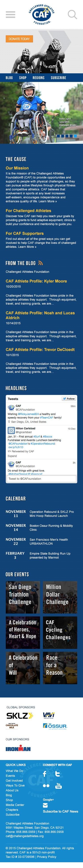Open the hamburger menu icon
83x868 pixels.
(x=10, y=15)
